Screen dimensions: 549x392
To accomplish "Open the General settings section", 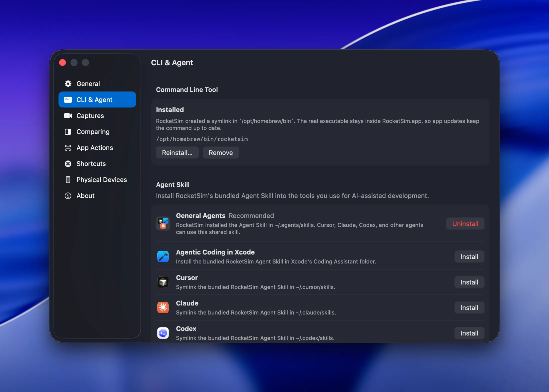I will tap(97, 83).
